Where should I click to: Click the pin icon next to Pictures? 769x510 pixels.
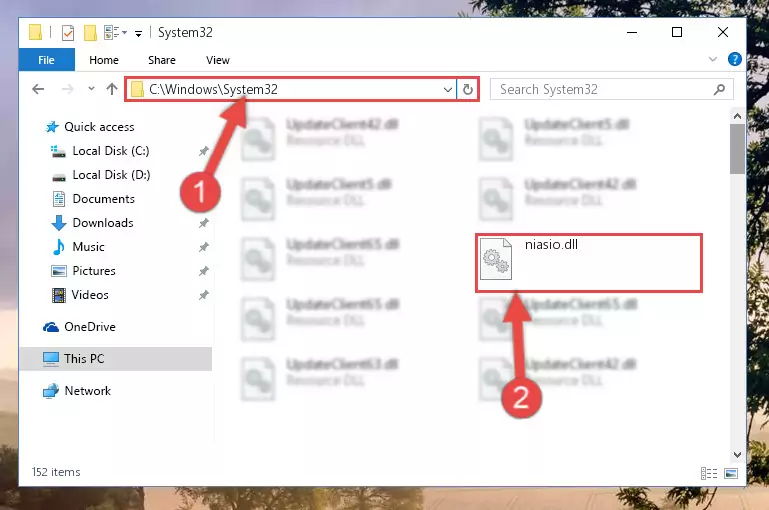point(204,271)
